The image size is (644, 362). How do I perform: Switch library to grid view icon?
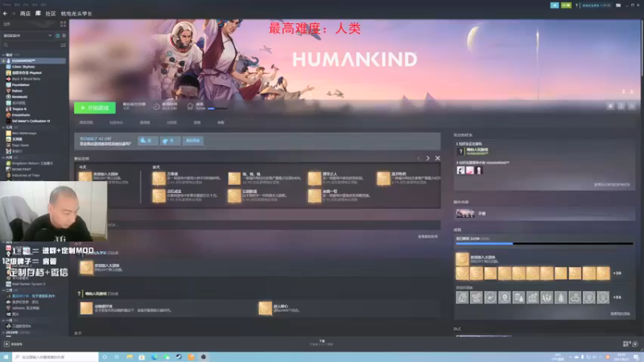pos(64,24)
